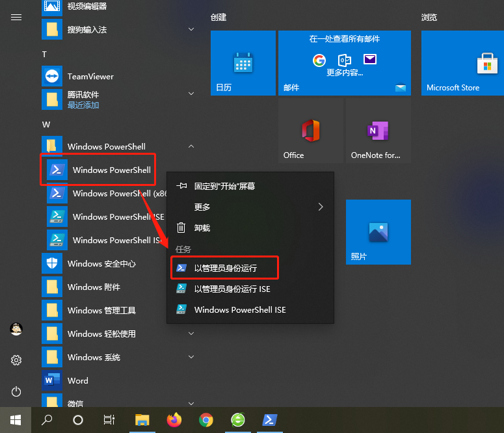The image size is (504, 433).
Task: Expand the 腾讯软件 folder chevron
Action: [191, 94]
